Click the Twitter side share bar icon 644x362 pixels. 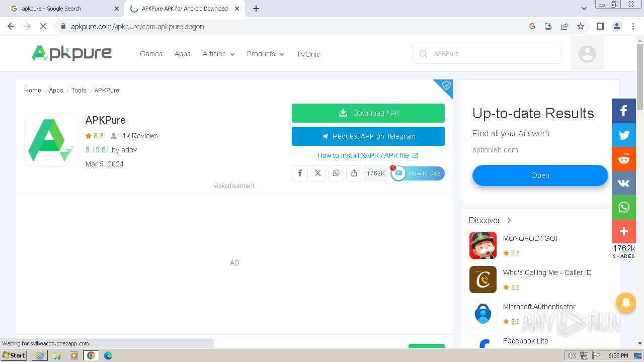point(624,135)
